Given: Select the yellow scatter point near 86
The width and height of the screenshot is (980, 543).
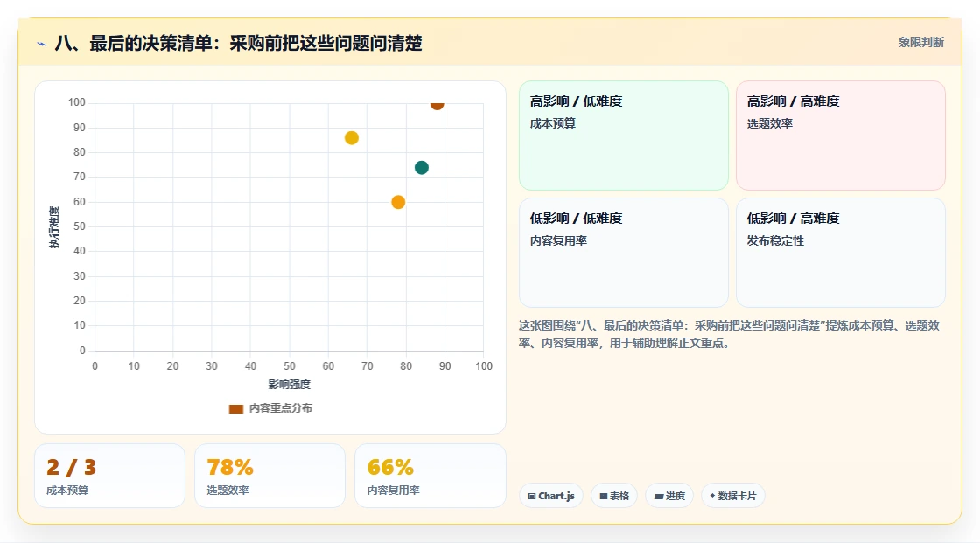Looking at the screenshot, I should (x=352, y=138).
